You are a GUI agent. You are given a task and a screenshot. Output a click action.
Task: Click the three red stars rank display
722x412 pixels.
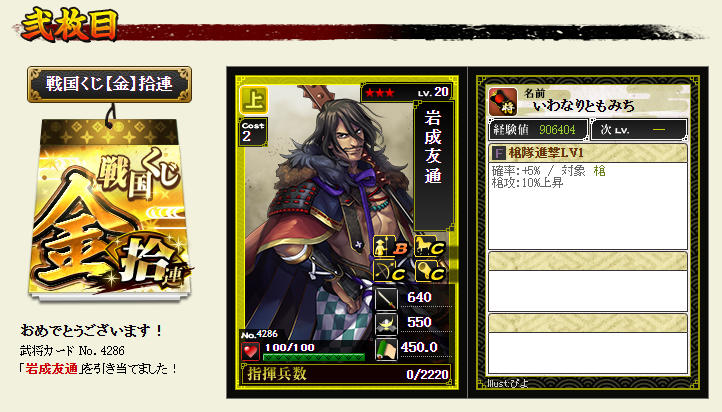[380, 93]
